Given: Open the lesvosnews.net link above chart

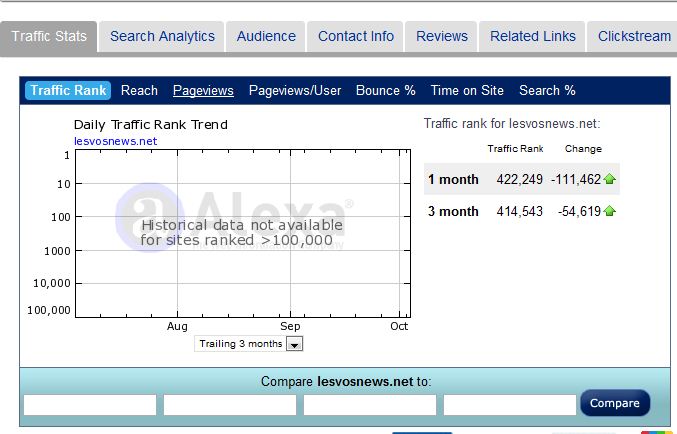Looking at the screenshot, I should click(x=115, y=141).
